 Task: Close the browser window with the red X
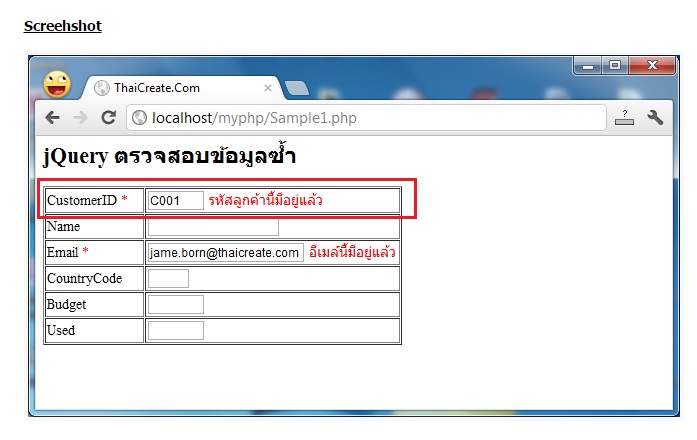[652, 66]
